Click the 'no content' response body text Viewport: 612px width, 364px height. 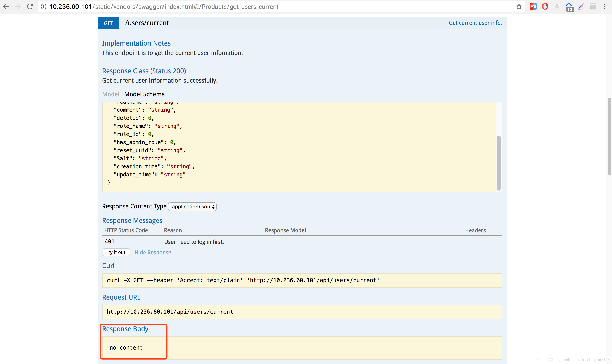point(126,348)
